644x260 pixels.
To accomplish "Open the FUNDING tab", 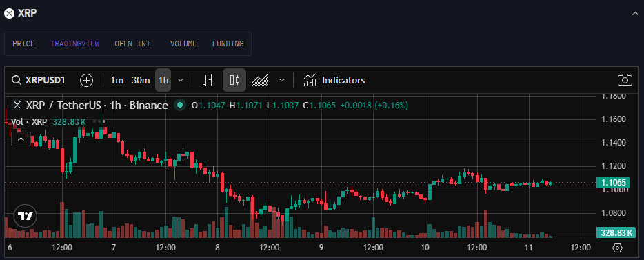I will click(228, 43).
